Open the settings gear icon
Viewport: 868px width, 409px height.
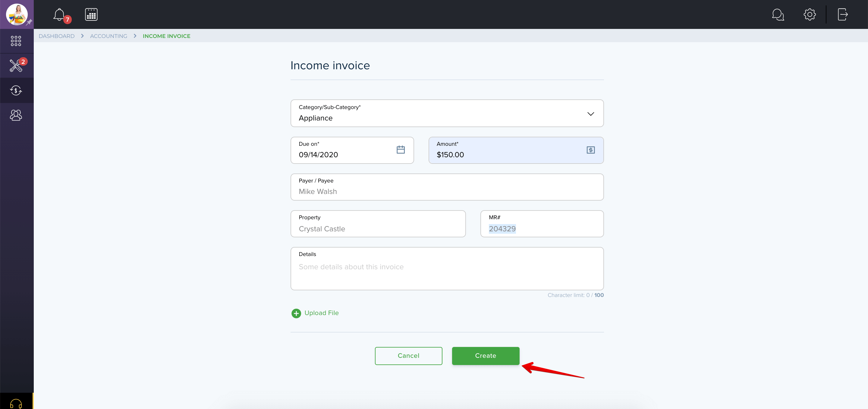click(809, 14)
